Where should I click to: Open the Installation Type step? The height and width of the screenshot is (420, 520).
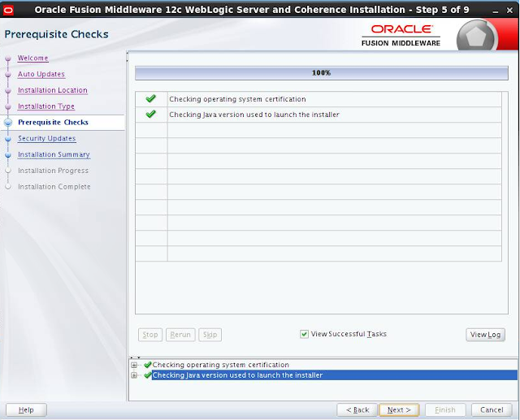pos(46,106)
